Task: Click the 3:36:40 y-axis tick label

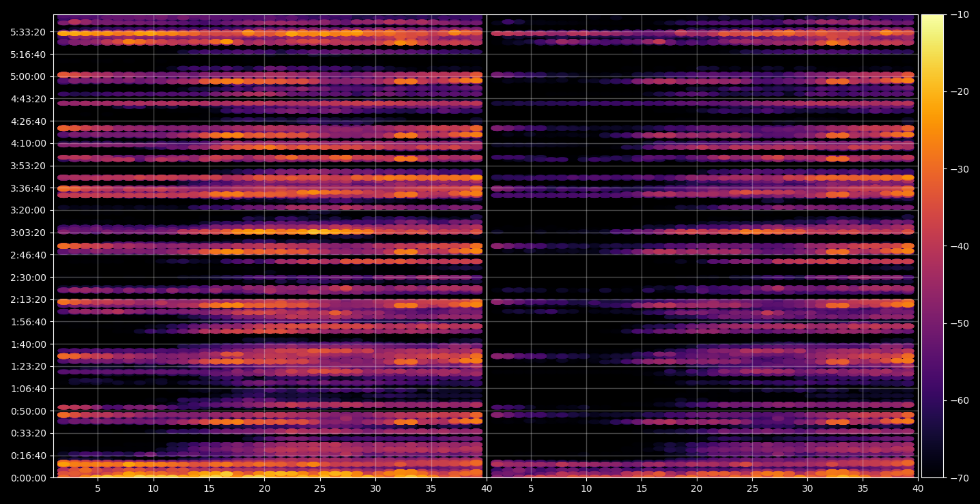Action: pos(29,188)
